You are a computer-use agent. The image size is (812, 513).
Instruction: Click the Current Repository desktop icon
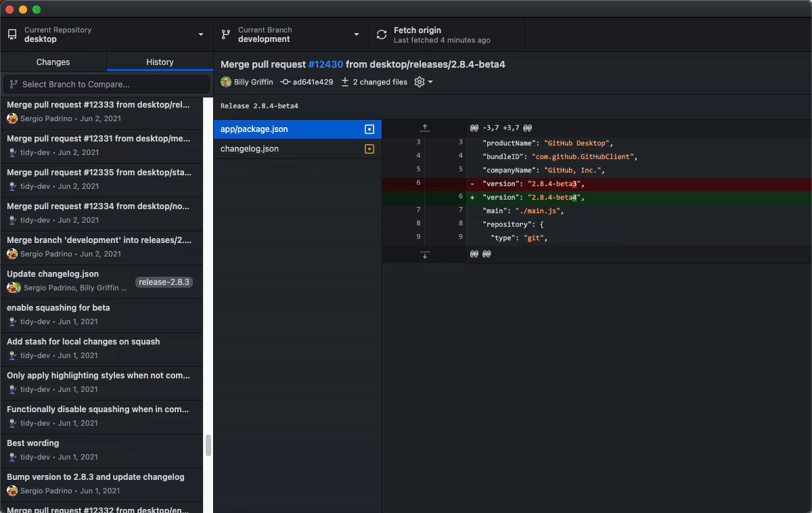12,35
